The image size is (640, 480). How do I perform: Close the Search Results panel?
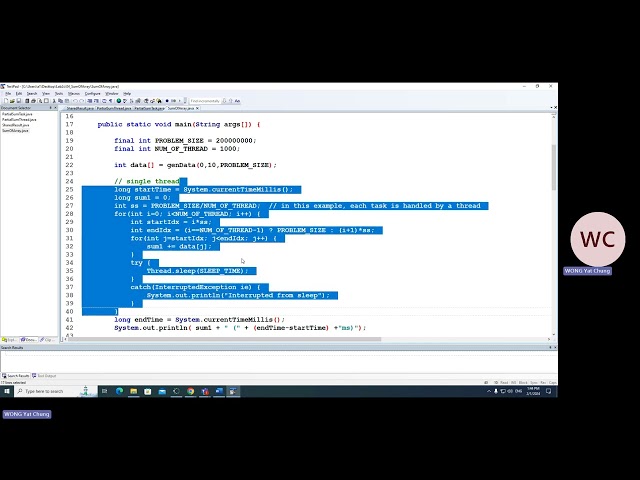tap(555, 348)
